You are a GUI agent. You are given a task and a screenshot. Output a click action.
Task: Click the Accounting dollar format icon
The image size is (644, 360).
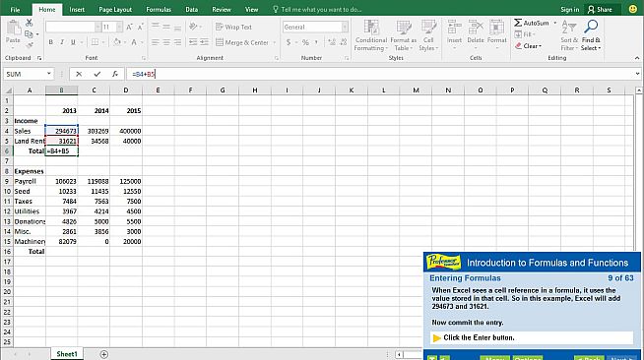coord(289,42)
